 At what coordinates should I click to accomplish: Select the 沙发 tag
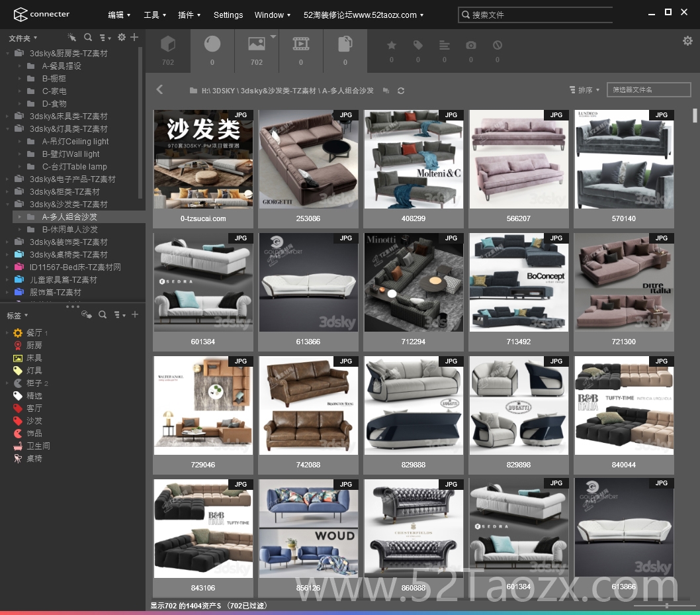34,421
